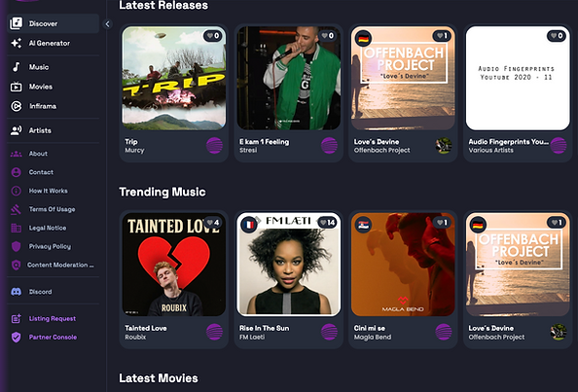Image resolution: width=578 pixels, height=392 pixels.
Task: Click the About people icon
Action: pyautogui.click(x=16, y=154)
